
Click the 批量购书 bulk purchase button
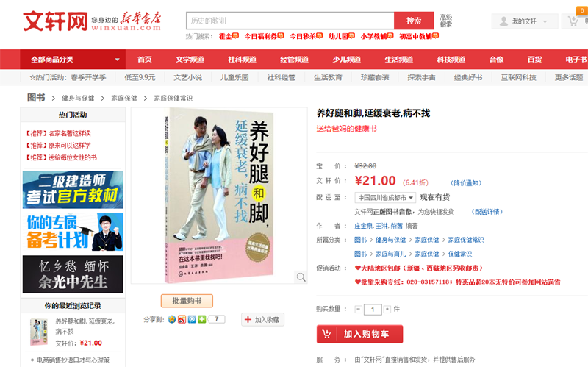click(187, 301)
